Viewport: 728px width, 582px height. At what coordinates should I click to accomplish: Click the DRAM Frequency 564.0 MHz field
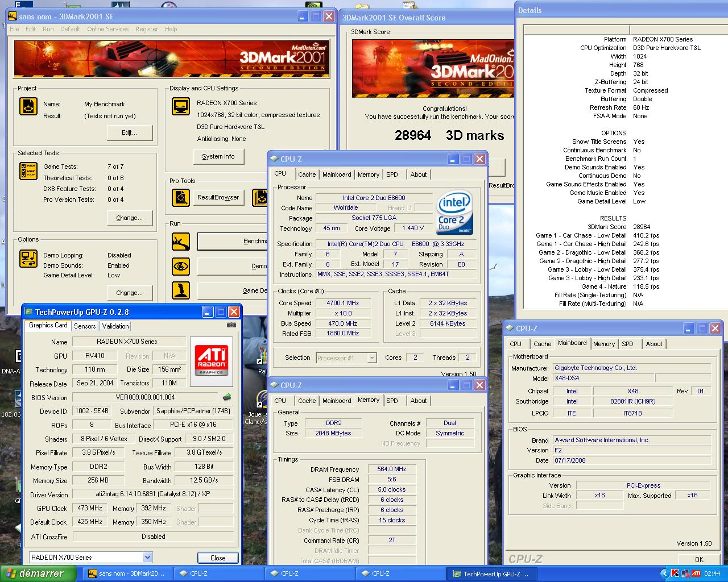[x=392, y=469]
